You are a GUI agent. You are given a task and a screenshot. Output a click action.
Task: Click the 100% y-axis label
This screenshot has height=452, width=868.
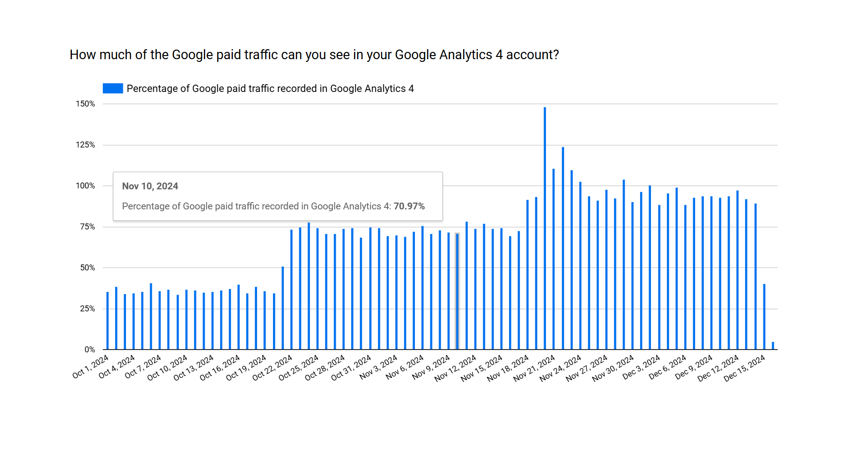point(86,186)
